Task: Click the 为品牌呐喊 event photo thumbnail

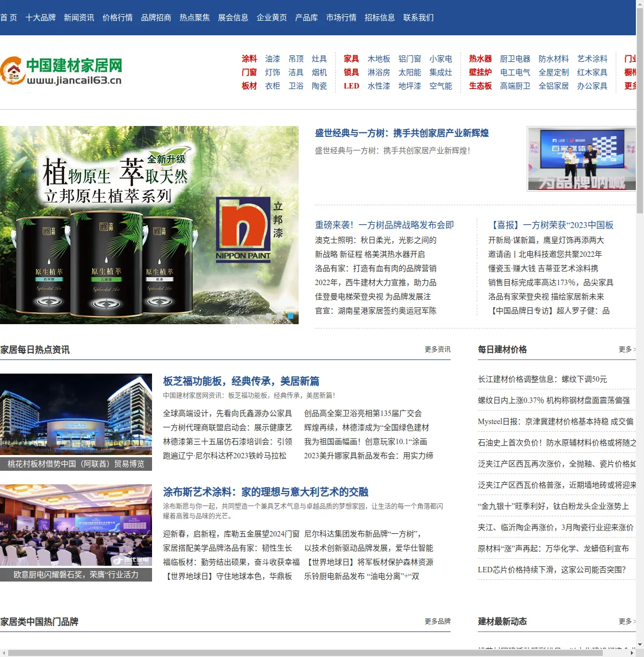Action: pos(581,159)
